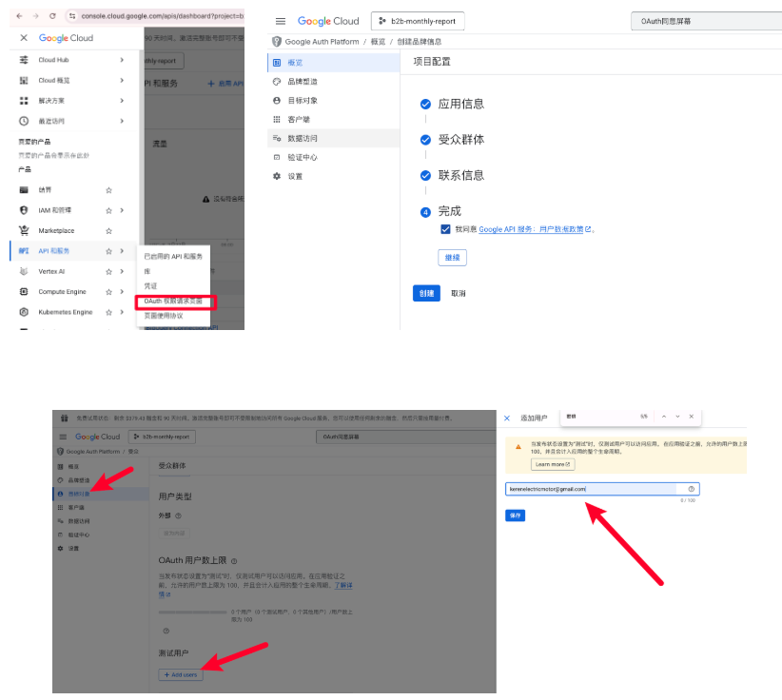Expand the Cloud Hub submenu chevron
Screen dimensions: 782x700
pyautogui.click(x=122, y=60)
